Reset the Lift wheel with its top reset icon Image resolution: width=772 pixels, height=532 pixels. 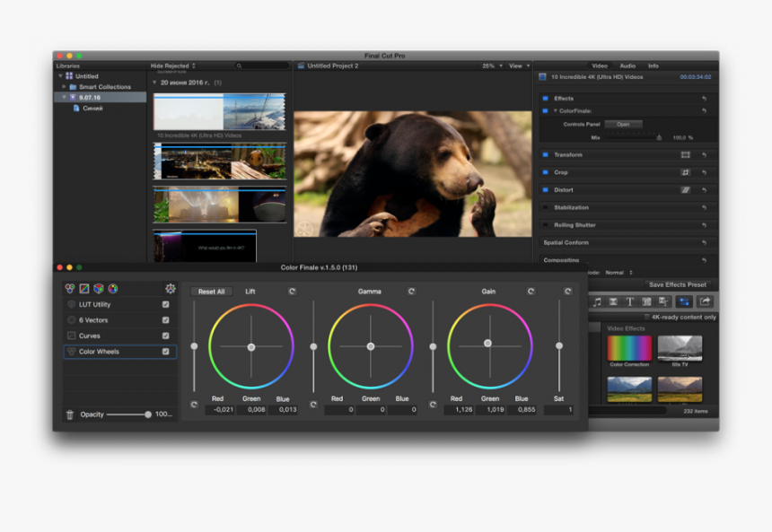click(x=292, y=292)
